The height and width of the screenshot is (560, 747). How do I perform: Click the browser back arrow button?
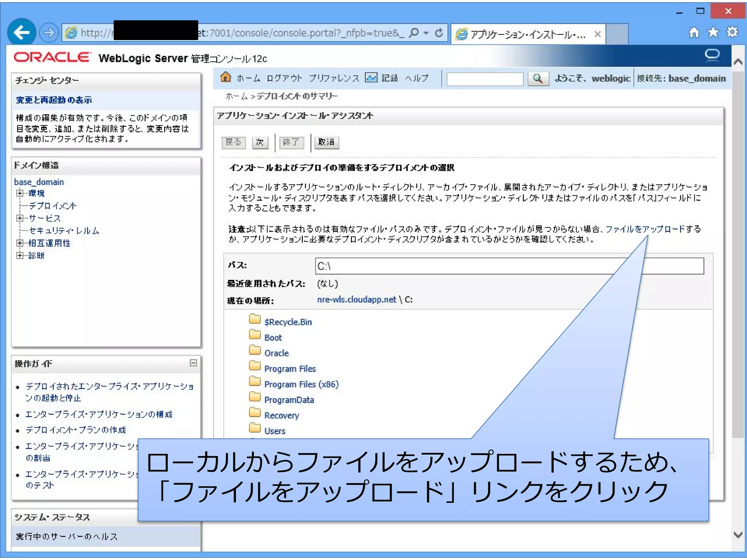click(22, 33)
